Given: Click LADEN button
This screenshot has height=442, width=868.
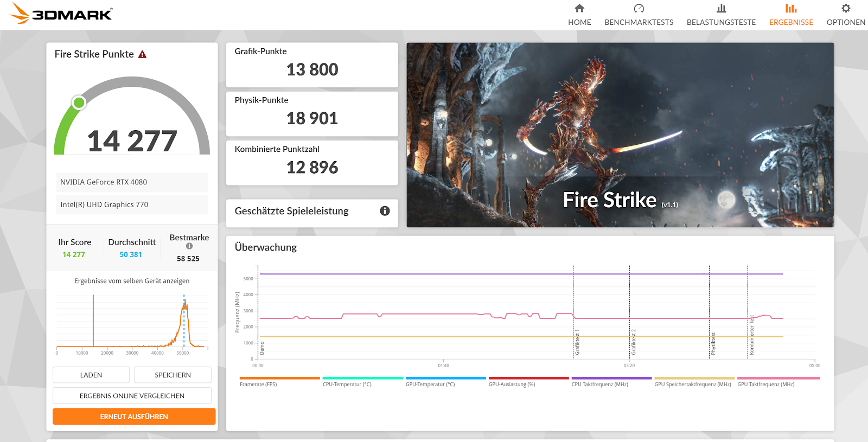Looking at the screenshot, I should (91, 375).
